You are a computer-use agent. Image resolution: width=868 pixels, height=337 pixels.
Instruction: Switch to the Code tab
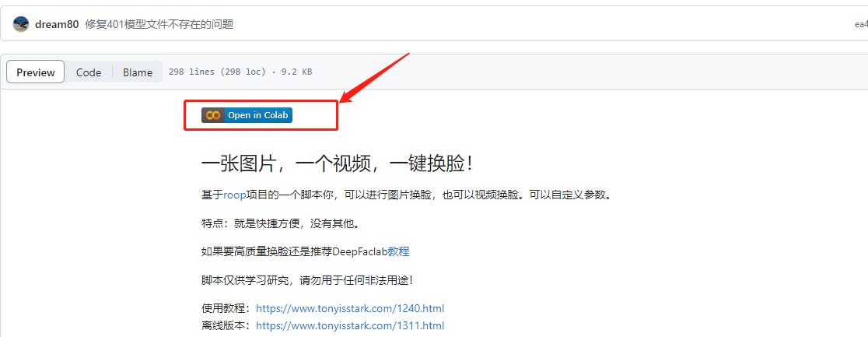point(89,72)
